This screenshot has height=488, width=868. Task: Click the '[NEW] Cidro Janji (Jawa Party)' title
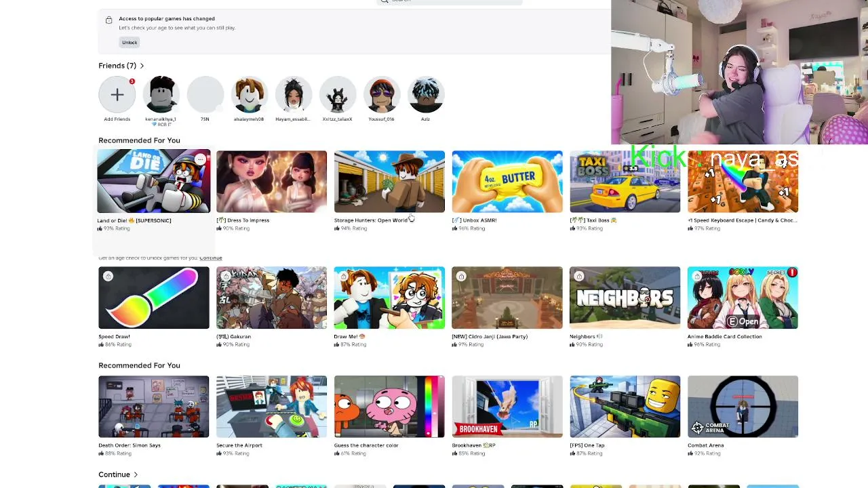point(490,336)
